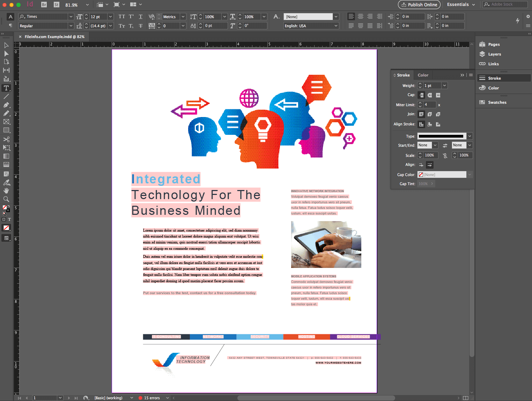Select the Direct Selection tool
532x401 pixels.
6,53
